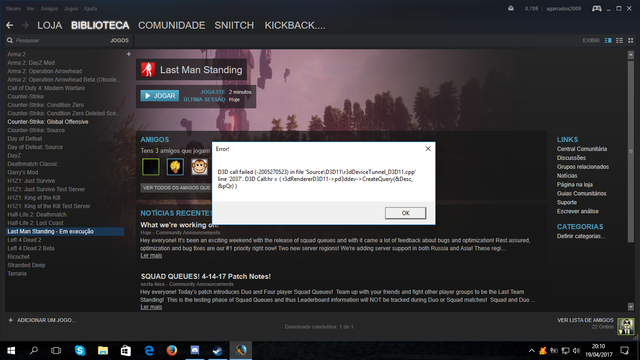Open the monkey friend avatar

(x=200, y=167)
